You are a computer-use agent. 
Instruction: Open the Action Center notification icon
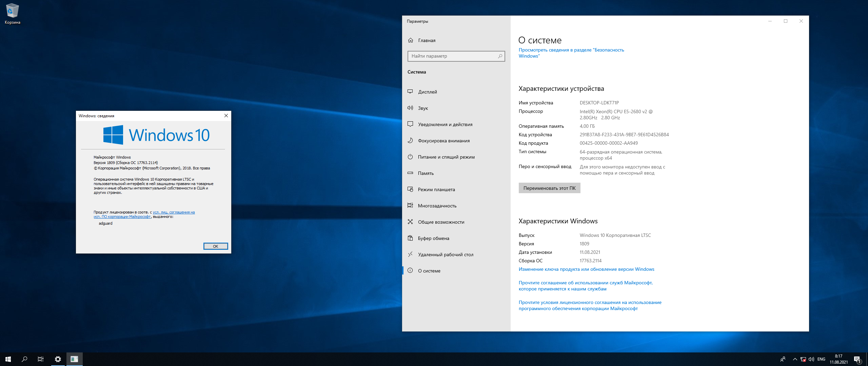pyautogui.click(x=857, y=359)
